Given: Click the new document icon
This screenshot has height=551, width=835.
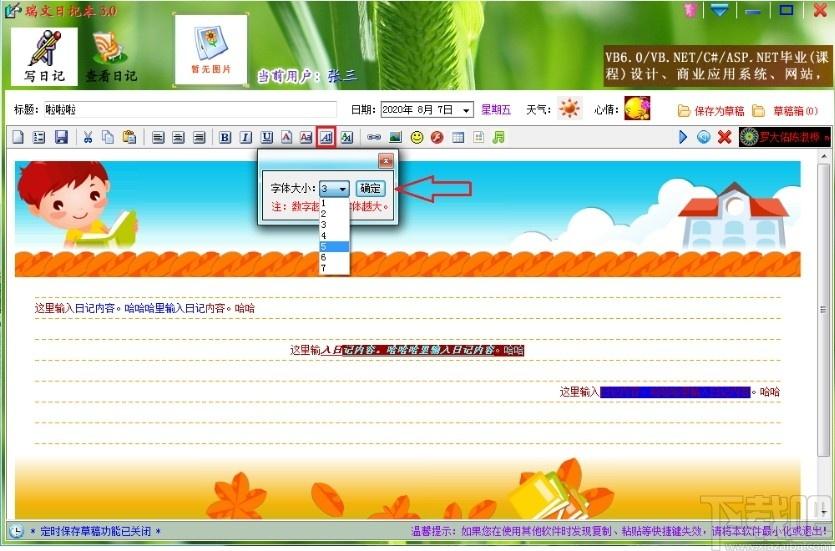Looking at the screenshot, I should pyautogui.click(x=18, y=137).
